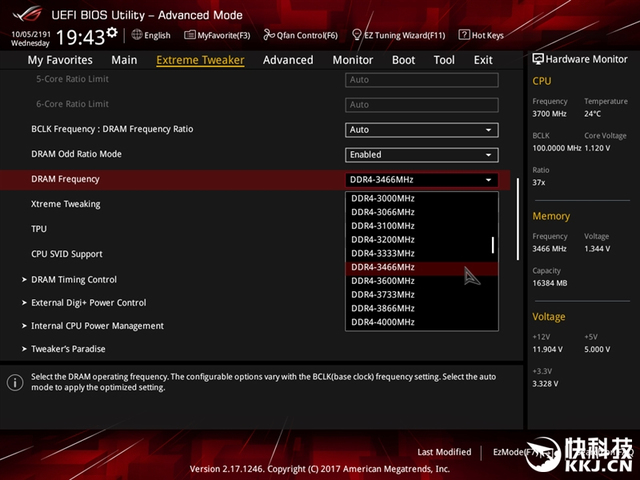Viewport: 640px width, 480px height.
Task: Click the globe language icon
Action: 137,35
